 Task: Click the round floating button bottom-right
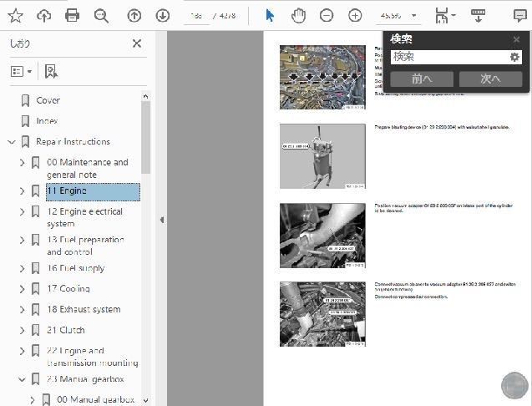click(x=514, y=386)
